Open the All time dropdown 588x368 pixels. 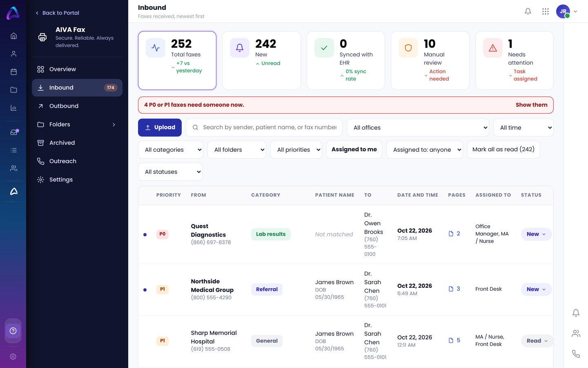tap(523, 128)
